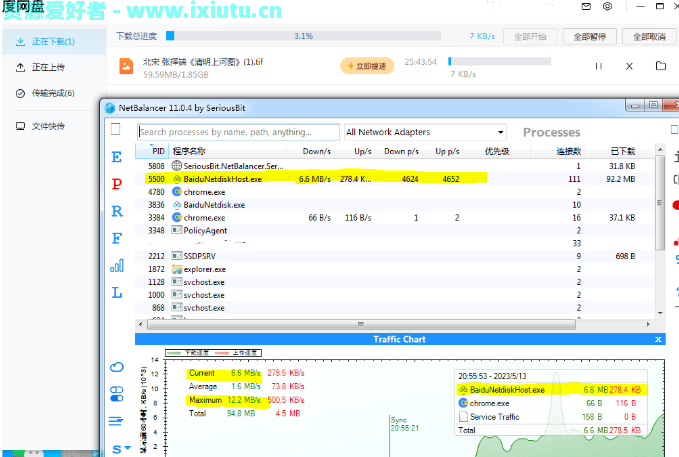Click the red P sidebar icon
The image size is (679, 457).
pos(116,184)
